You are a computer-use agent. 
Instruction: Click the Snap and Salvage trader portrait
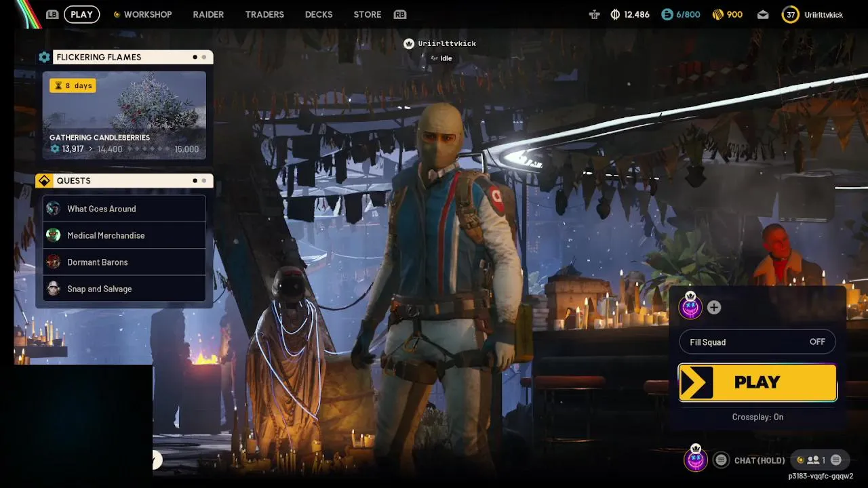click(54, 289)
